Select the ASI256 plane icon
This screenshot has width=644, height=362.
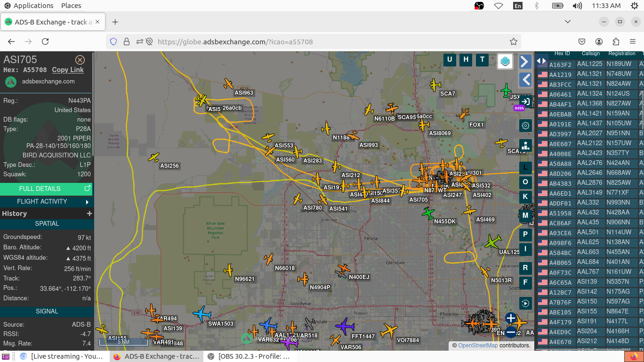(154, 157)
